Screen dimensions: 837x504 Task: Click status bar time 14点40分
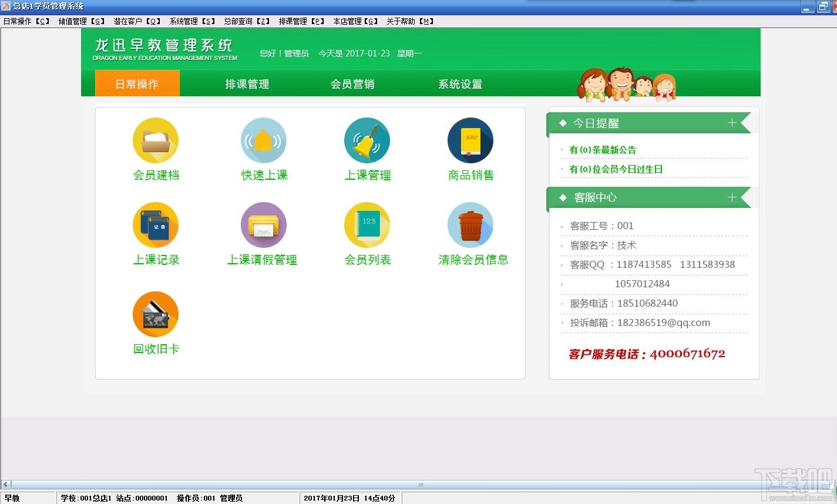pos(379,498)
